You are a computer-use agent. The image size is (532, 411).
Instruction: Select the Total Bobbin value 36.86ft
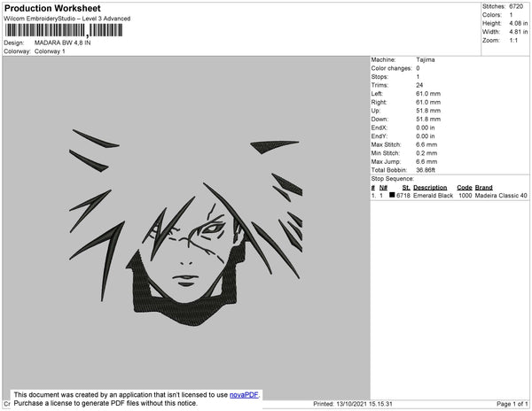(426, 170)
